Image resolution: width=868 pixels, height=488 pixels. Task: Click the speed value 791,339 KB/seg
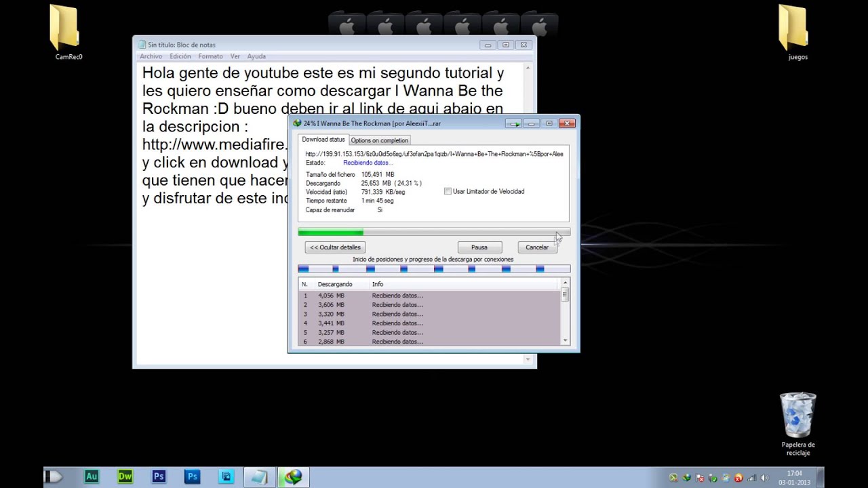point(383,192)
